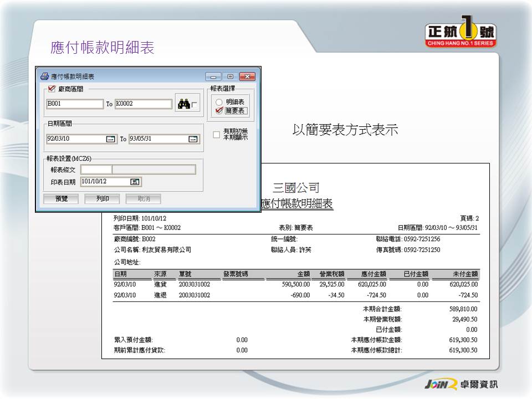Click the vendor end field K0002

(143, 104)
